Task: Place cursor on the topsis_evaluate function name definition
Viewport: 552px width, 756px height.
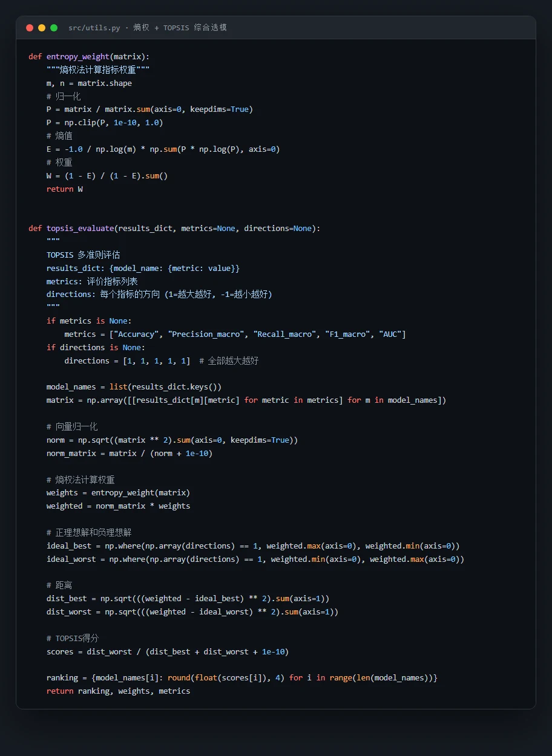Action: tap(80, 228)
